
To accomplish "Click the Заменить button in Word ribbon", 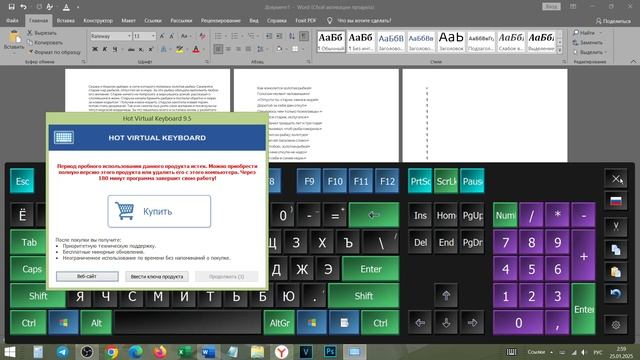I will coord(587,42).
